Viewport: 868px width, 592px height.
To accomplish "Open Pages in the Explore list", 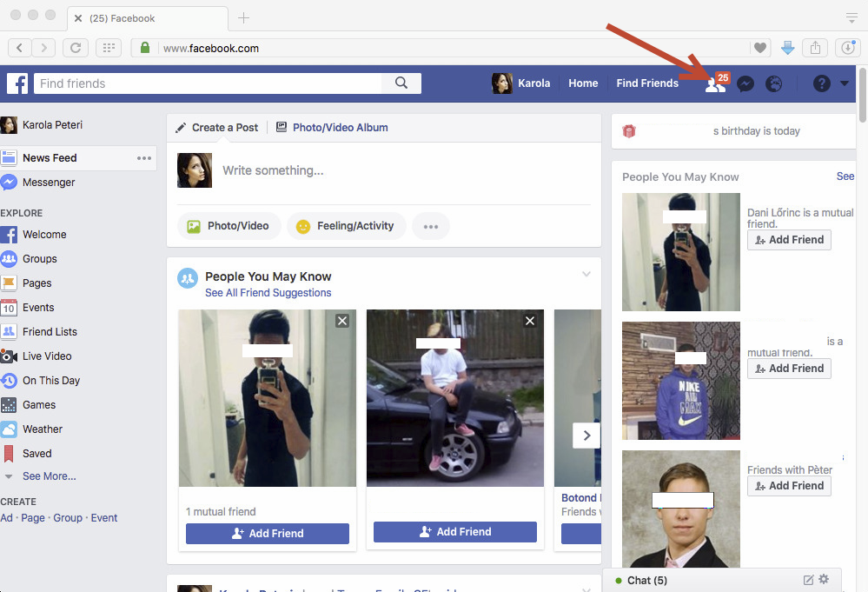I will point(26,283).
